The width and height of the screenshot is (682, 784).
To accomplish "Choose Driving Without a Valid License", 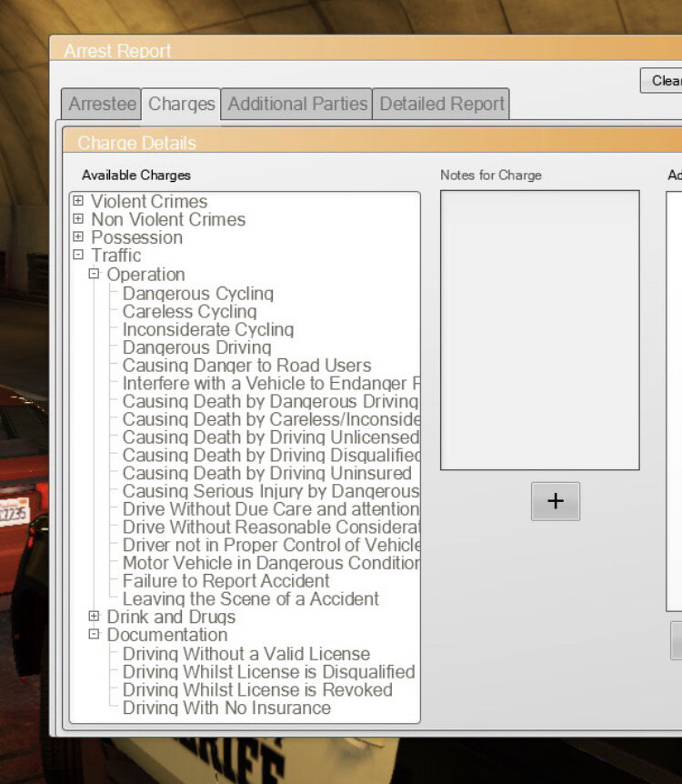I will 246,653.
